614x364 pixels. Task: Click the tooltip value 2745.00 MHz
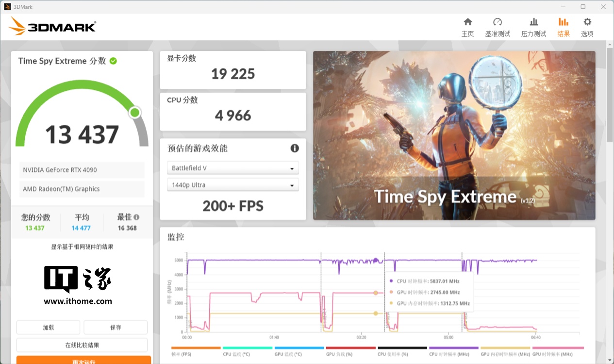click(445, 292)
